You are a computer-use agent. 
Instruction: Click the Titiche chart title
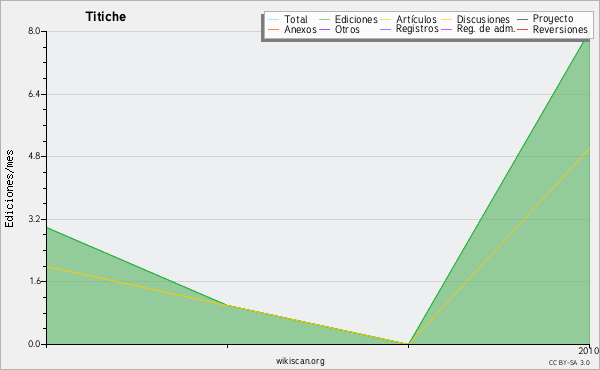coord(106,16)
